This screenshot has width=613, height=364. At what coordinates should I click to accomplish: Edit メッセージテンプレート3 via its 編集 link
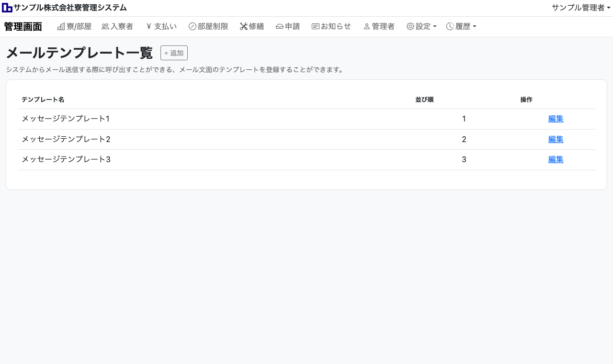coord(556,160)
